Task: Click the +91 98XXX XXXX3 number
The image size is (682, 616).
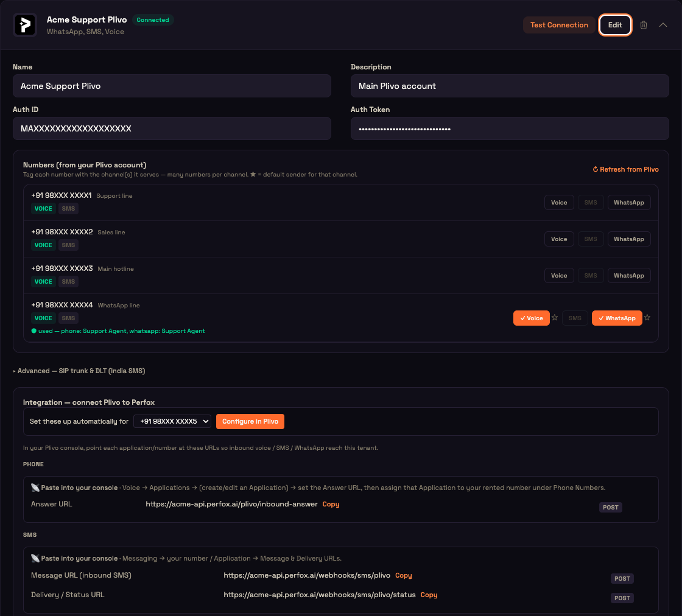Action: click(62, 268)
